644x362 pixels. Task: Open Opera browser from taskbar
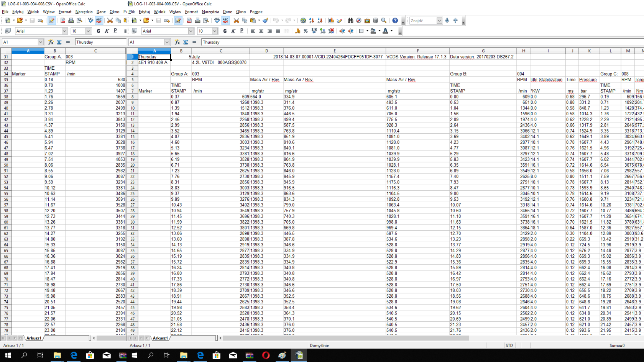point(266,355)
